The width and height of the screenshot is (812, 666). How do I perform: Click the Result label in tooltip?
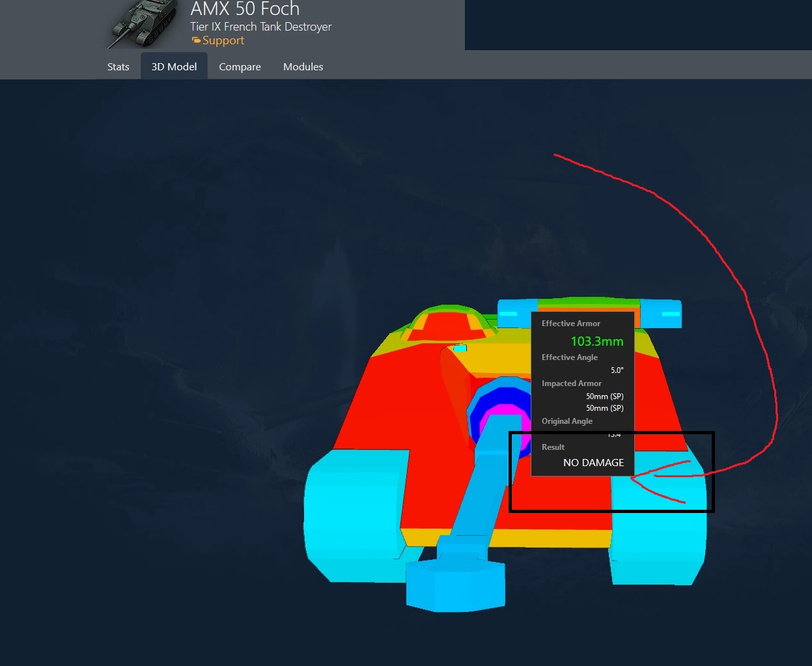[553, 447]
